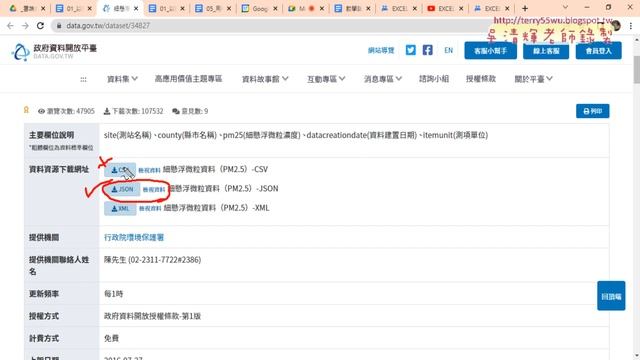Click the lock icon in the address bar
640x360 pixels.
[x=59, y=26]
